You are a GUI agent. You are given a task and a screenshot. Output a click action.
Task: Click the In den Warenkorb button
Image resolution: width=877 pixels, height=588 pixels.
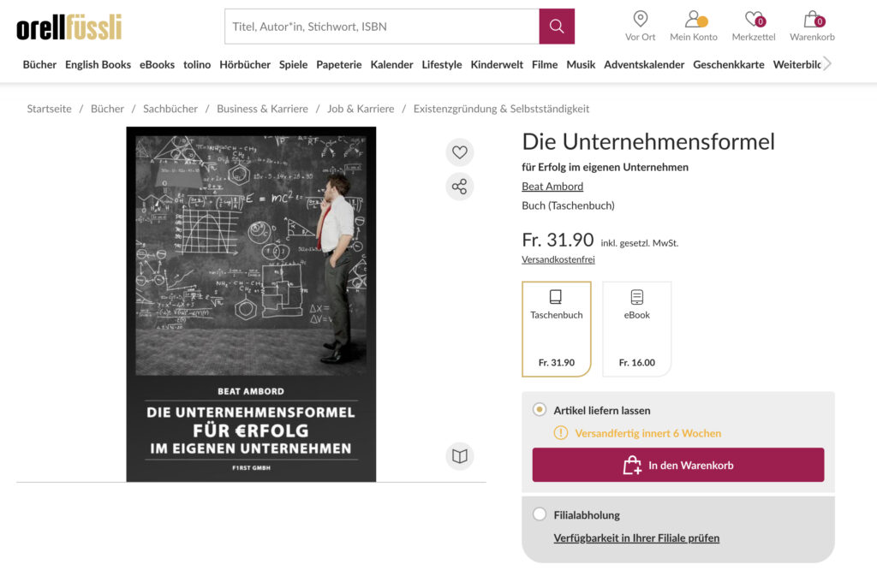coord(678,465)
